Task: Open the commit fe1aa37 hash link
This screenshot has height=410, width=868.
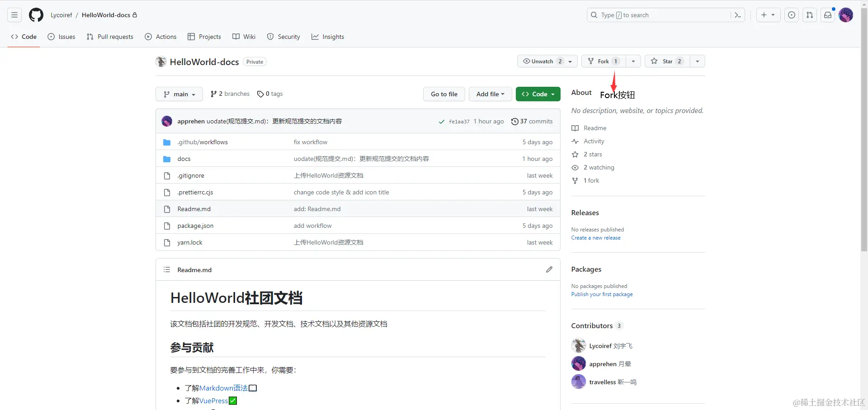Action: [459, 122]
